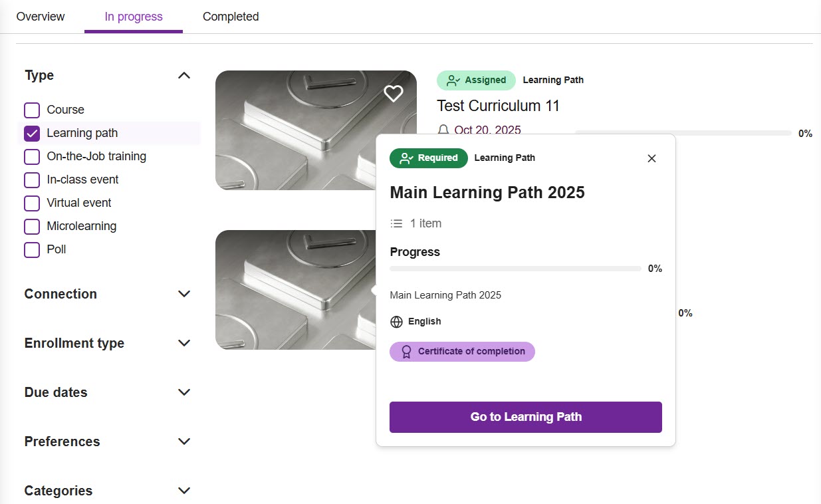Expand the Due dates filter

point(184,392)
